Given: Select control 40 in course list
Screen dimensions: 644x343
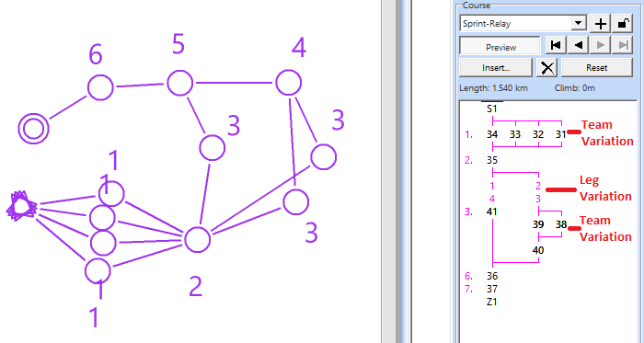Looking at the screenshot, I should click(x=538, y=250).
